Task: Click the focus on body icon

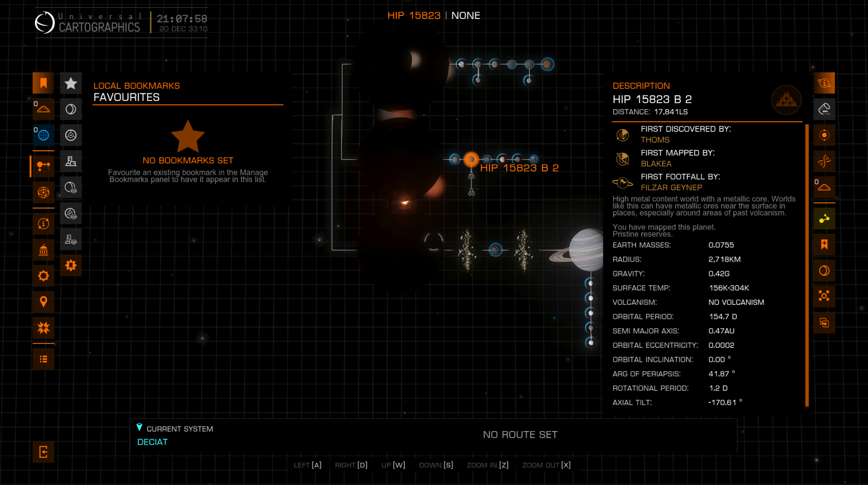Action: [x=824, y=297]
